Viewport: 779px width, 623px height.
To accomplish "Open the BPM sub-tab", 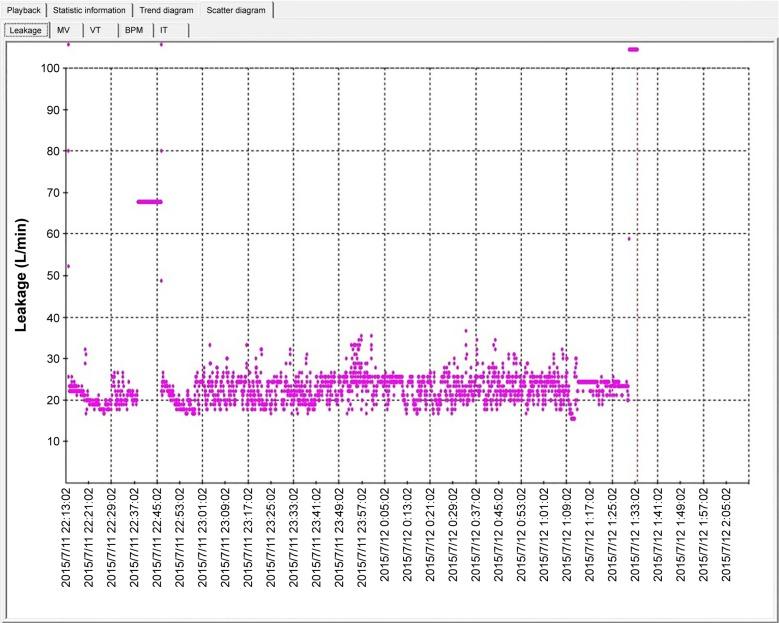I will (134, 30).
